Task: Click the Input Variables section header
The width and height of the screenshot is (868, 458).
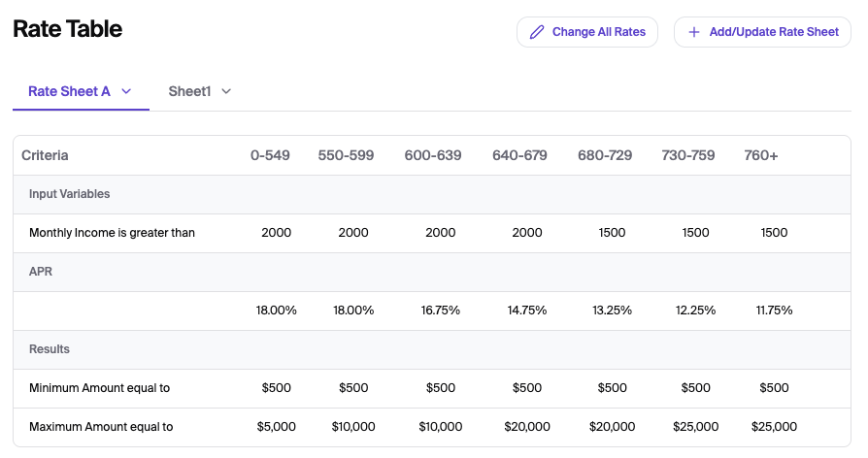Action: [x=69, y=194]
